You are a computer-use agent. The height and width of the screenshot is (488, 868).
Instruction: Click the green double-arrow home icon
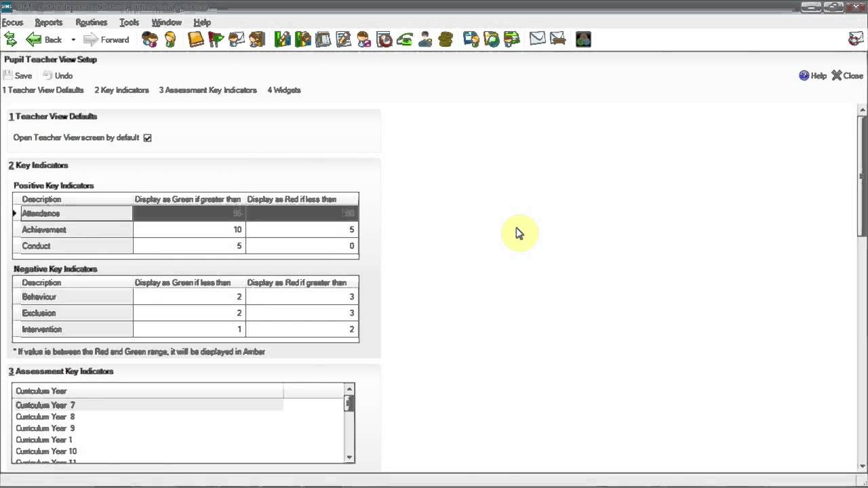point(10,39)
